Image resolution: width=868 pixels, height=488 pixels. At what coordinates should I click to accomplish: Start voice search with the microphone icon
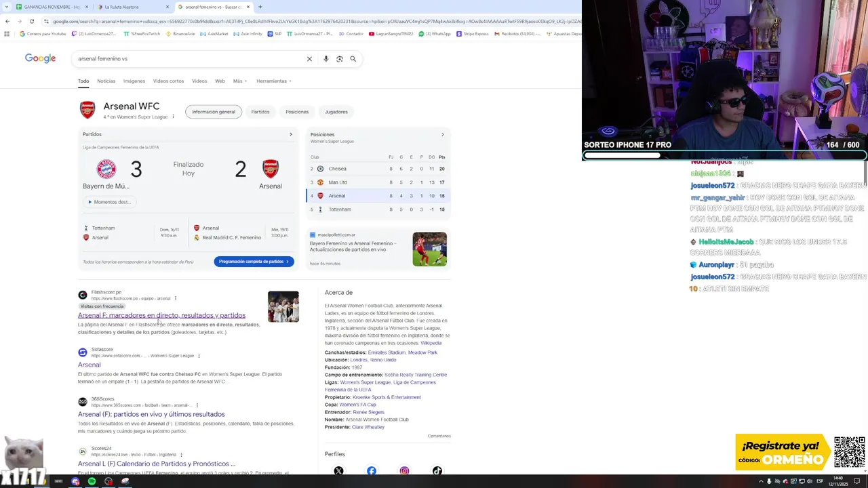tap(326, 59)
